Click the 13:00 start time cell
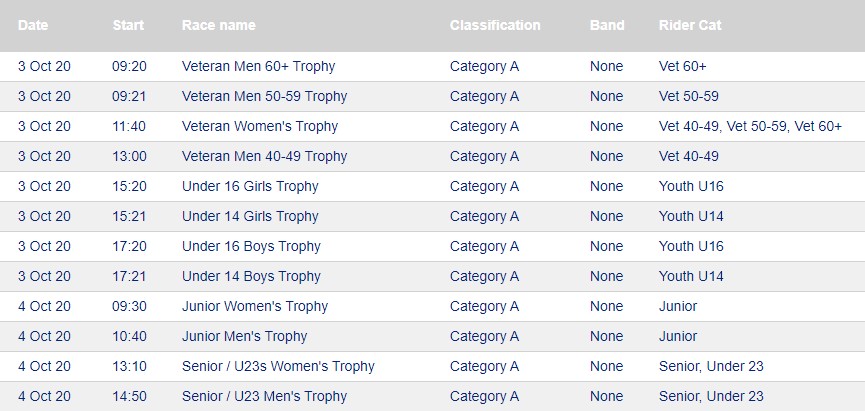The width and height of the screenshot is (865, 411). click(x=130, y=156)
